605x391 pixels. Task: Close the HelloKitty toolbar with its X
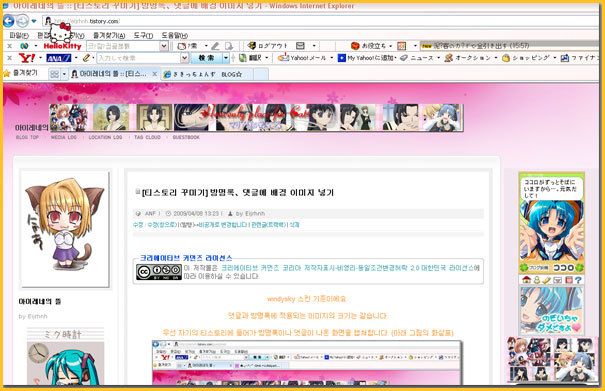[x=10, y=46]
